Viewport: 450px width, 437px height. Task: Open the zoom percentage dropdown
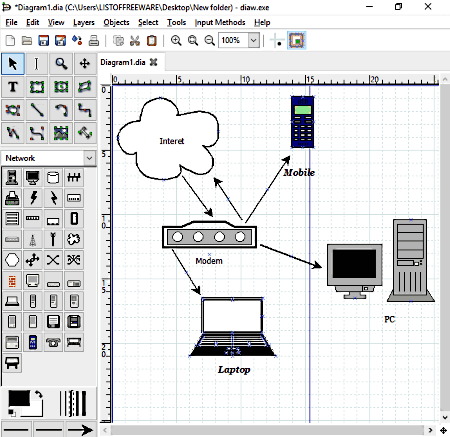click(254, 41)
